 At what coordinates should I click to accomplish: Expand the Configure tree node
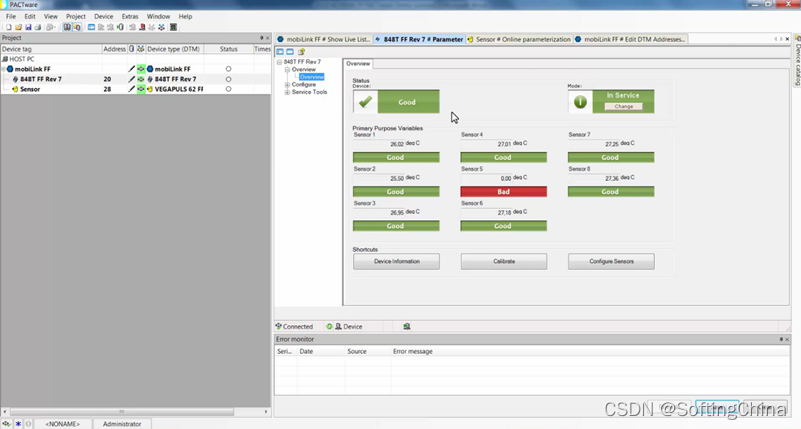pyautogui.click(x=286, y=85)
